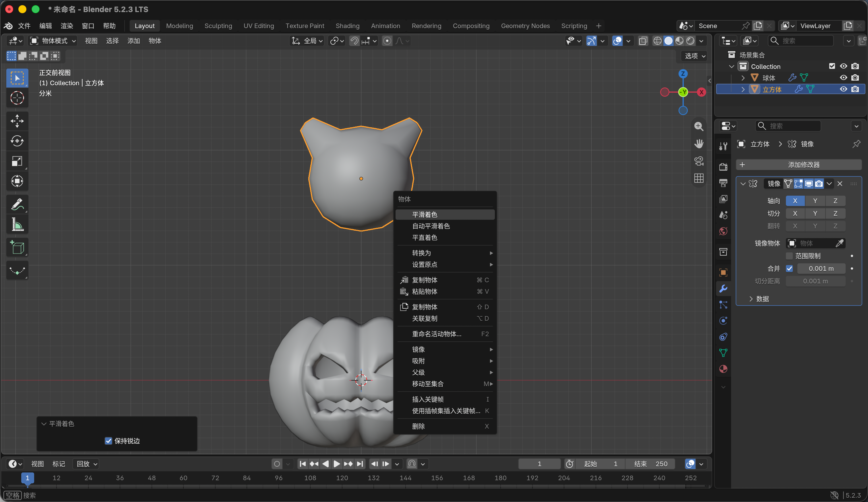The width and height of the screenshot is (868, 502).
Task: Click the current frame field showing 1
Action: tap(539, 464)
